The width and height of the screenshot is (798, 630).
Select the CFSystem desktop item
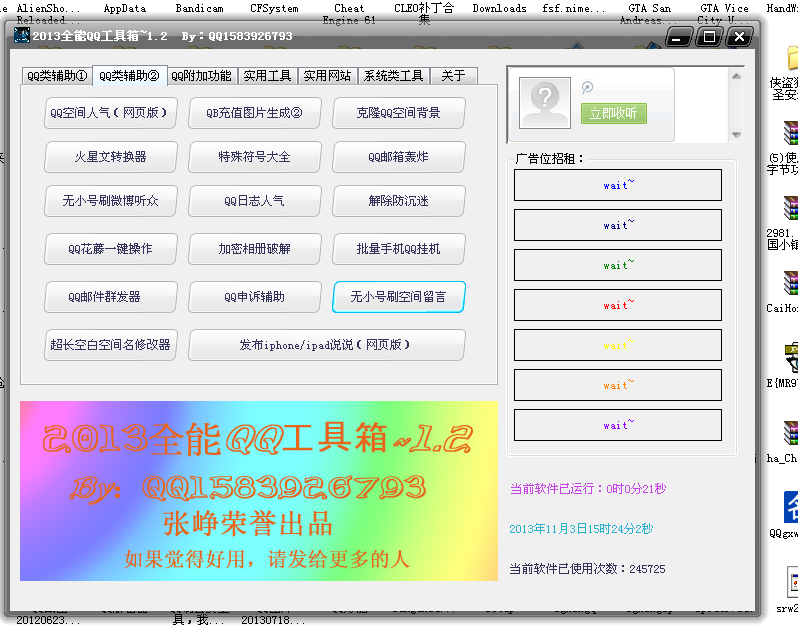[x=274, y=9]
